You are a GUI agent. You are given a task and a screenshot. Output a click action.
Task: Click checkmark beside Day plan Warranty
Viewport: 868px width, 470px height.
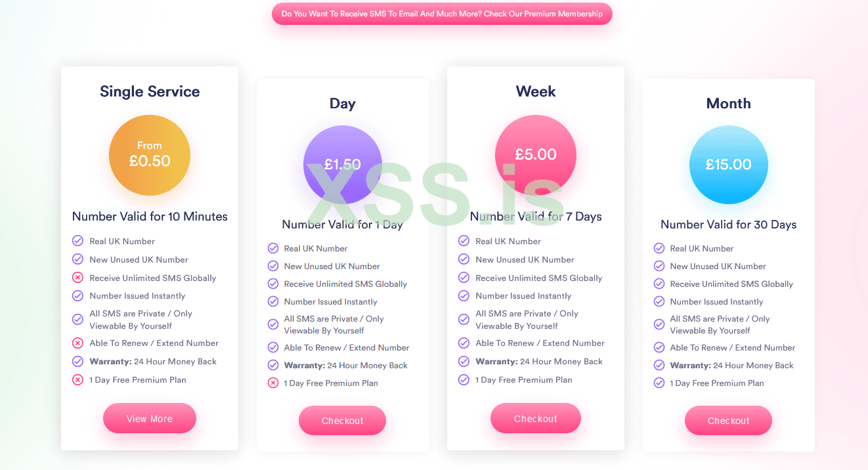pyautogui.click(x=273, y=365)
